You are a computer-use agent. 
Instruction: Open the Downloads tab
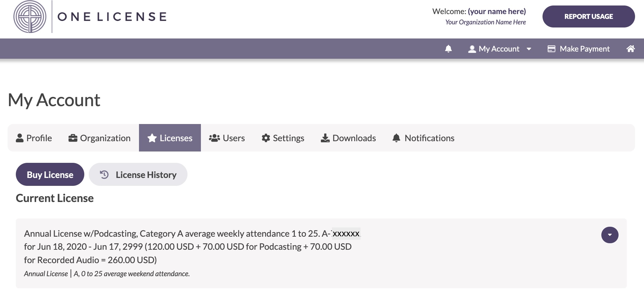pos(348,138)
